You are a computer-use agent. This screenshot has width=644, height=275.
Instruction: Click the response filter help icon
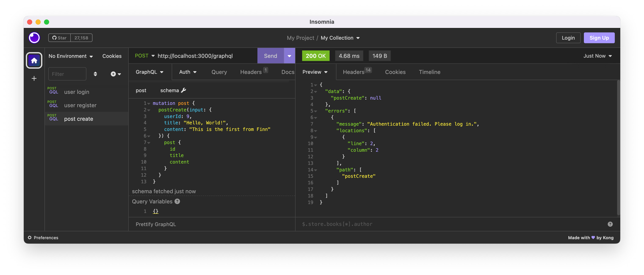(x=610, y=224)
